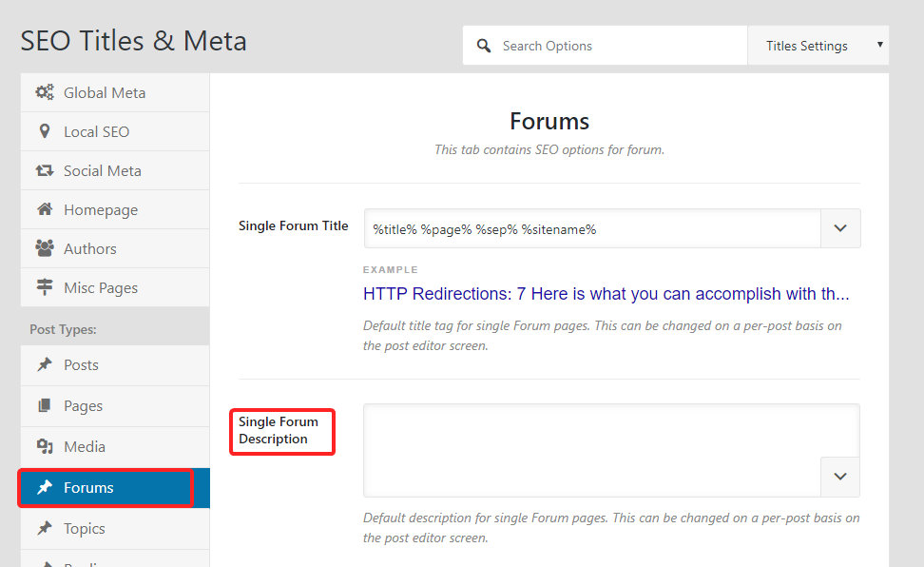The height and width of the screenshot is (567, 924).
Task: Click the Local SEO map pin icon
Action: [x=45, y=131]
